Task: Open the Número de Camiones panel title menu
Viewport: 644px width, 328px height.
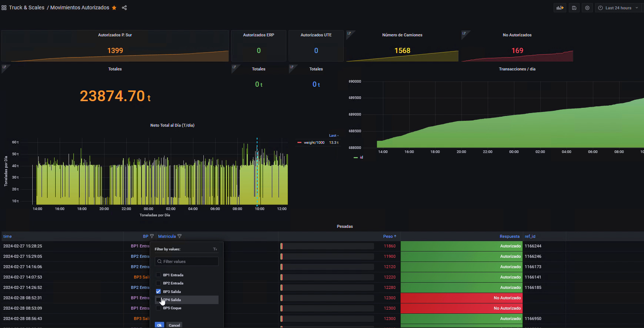Action: [402, 35]
